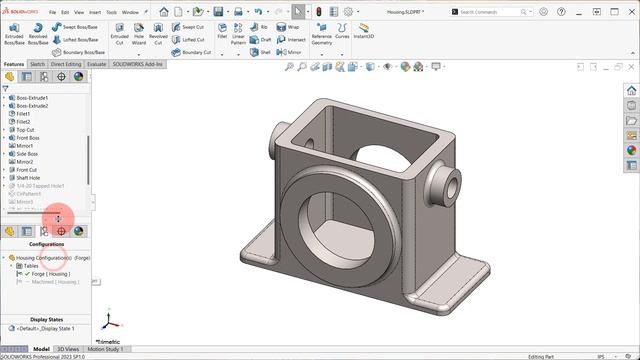
Task: Open the SOLIDWORKS Add-Ins tab
Action: (138, 64)
